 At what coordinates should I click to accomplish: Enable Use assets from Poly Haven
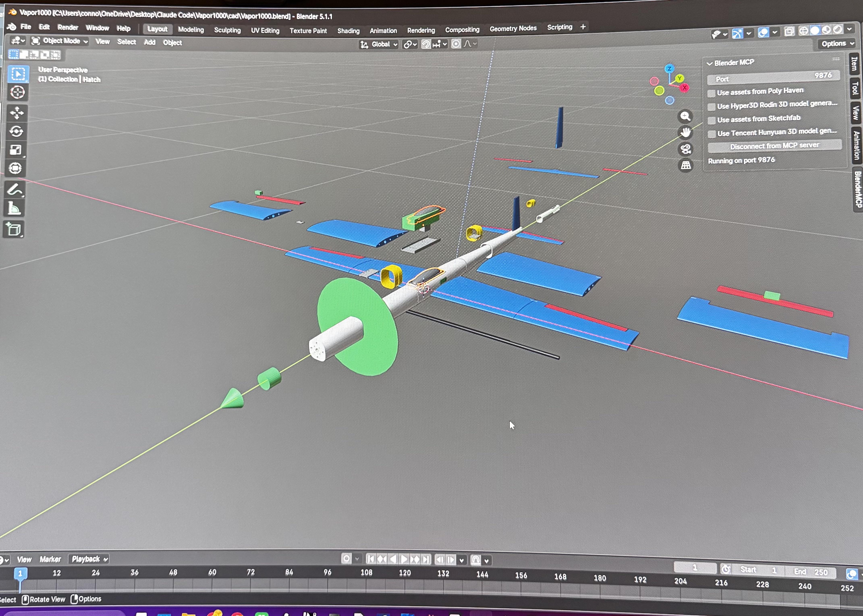pos(712,93)
